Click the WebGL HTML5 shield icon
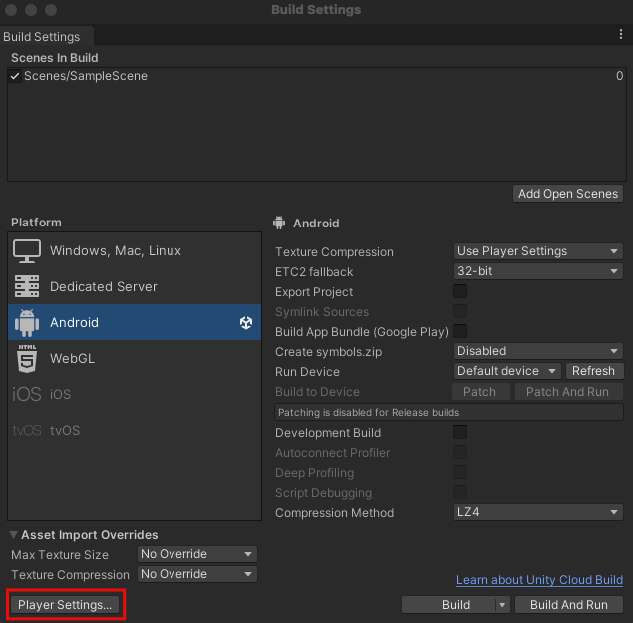This screenshot has width=633, height=623. [27, 358]
